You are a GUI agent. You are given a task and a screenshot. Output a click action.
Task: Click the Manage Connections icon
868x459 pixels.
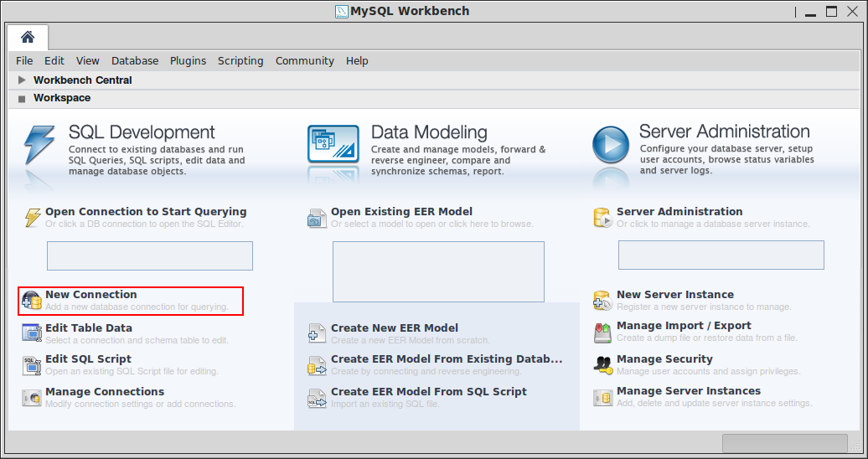(x=32, y=398)
